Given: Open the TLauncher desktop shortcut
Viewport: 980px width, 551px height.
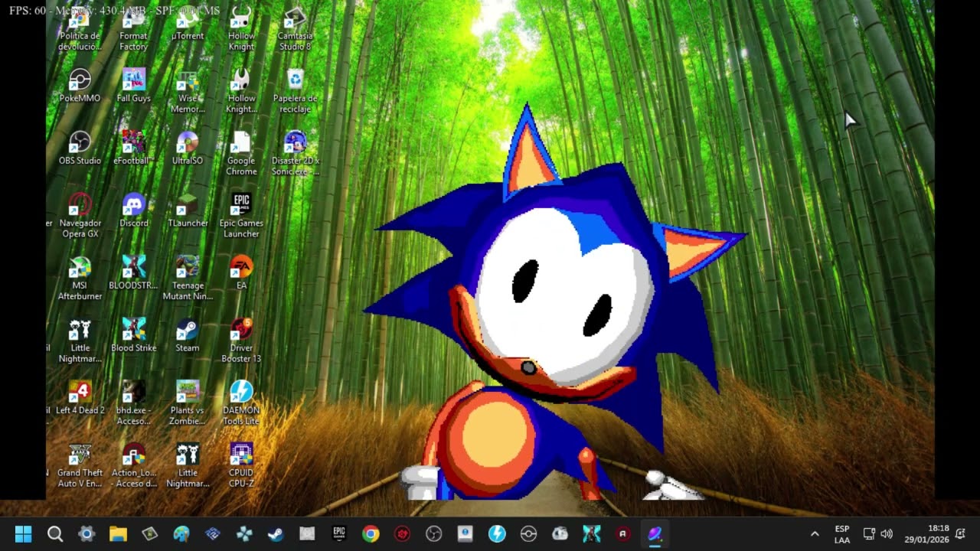Looking at the screenshot, I should (x=188, y=210).
